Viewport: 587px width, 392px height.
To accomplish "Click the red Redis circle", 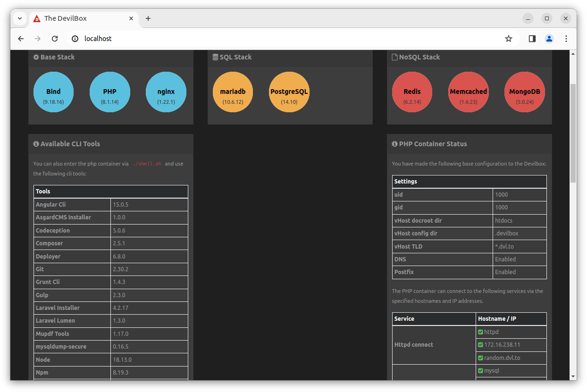I will (412, 92).
